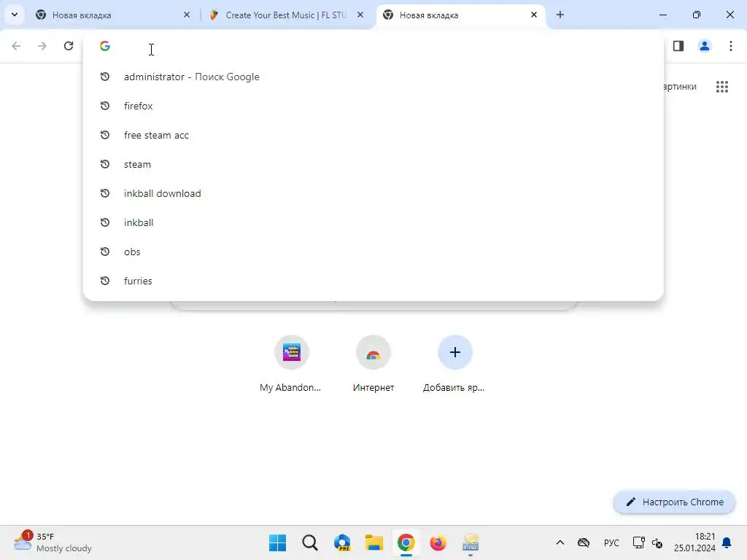Switch to the Create Your Best Music FL Studio tab

[x=286, y=15]
